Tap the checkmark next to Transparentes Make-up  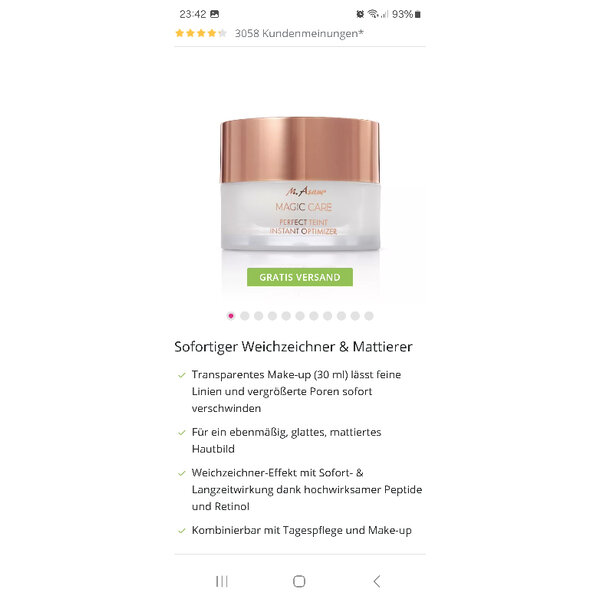[182, 375]
